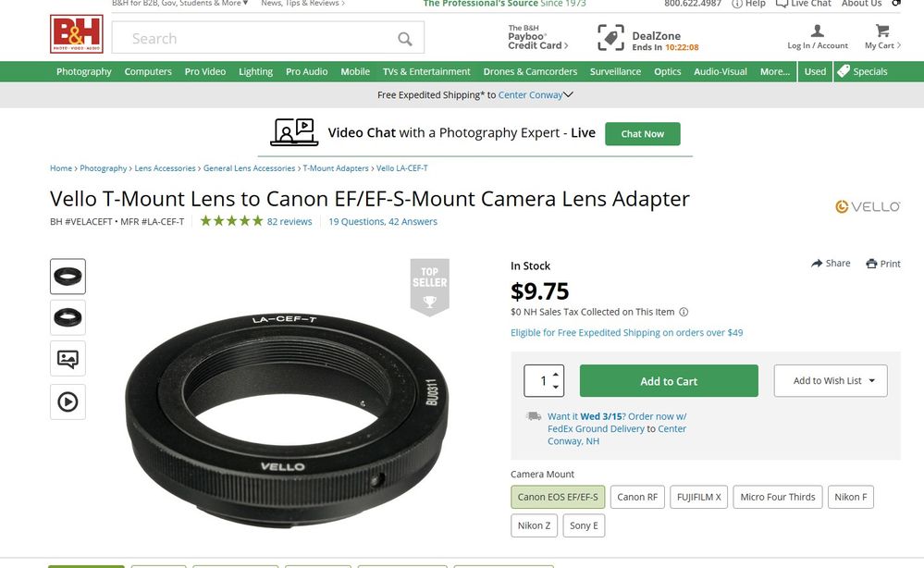Open the customer images gallery icon
924x568 pixels.
pyautogui.click(x=68, y=358)
